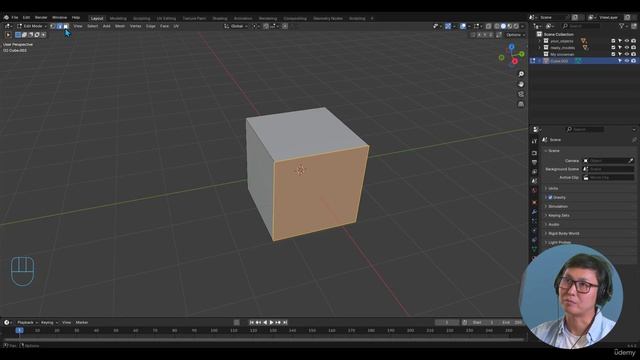Open the Scene properties tab icon

(534, 181)
